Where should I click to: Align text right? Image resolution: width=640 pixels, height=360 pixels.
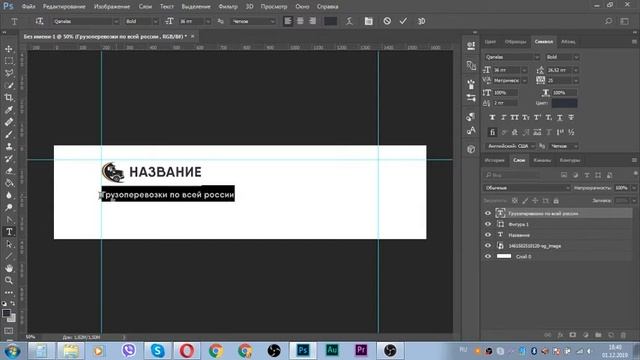pos(312,21)
